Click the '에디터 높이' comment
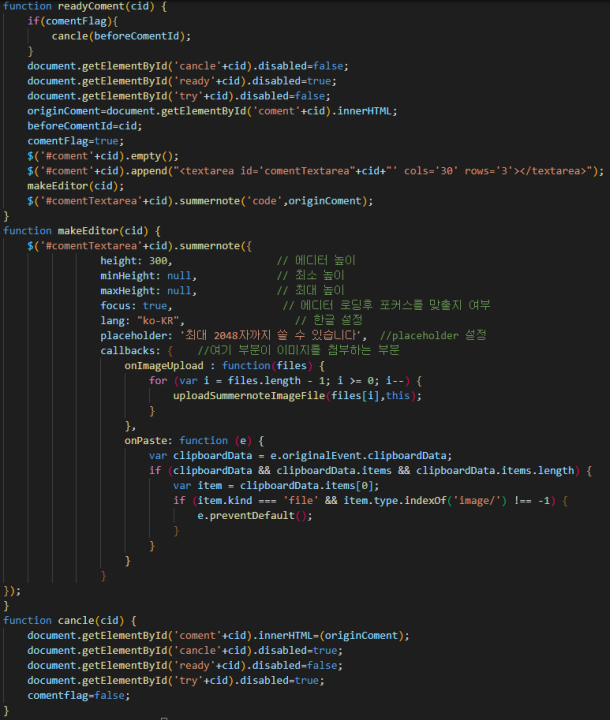This screenshot has height=720, width=610. (316, 261)
